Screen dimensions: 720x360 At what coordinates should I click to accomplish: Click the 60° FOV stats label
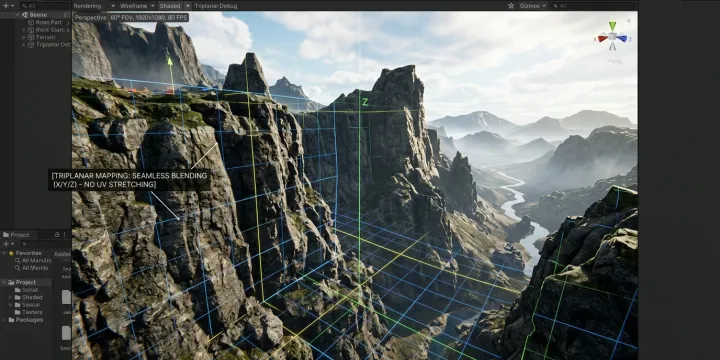tap(149, 17)
